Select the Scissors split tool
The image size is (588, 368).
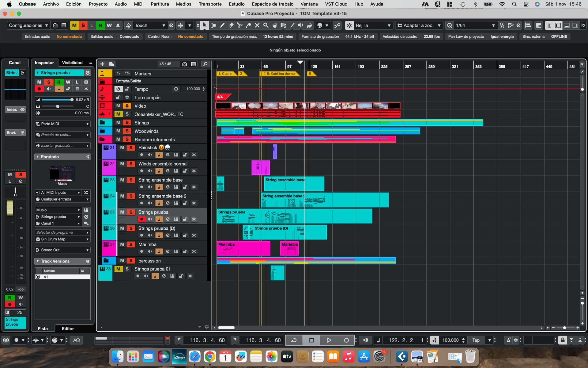240,25
